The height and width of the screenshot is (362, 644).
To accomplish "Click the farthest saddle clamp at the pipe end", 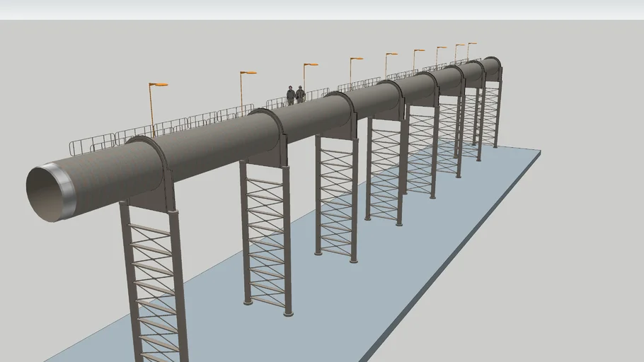I will click(x=493, y=68).
